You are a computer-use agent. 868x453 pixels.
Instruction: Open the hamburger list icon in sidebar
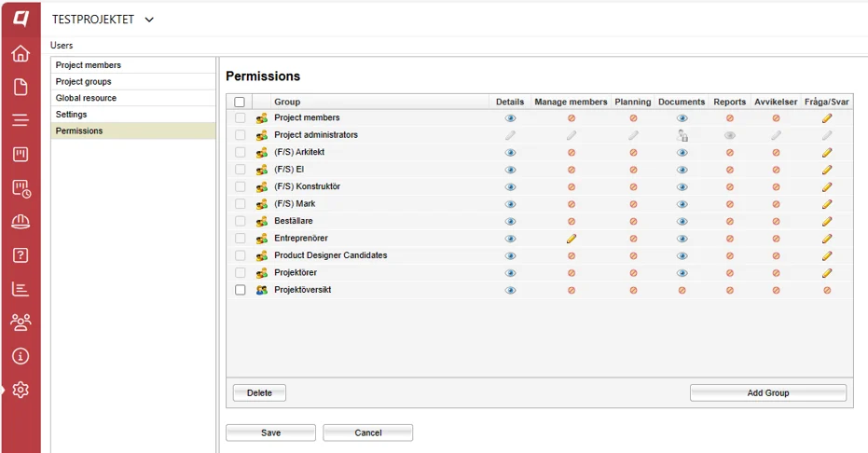(21, 120)
